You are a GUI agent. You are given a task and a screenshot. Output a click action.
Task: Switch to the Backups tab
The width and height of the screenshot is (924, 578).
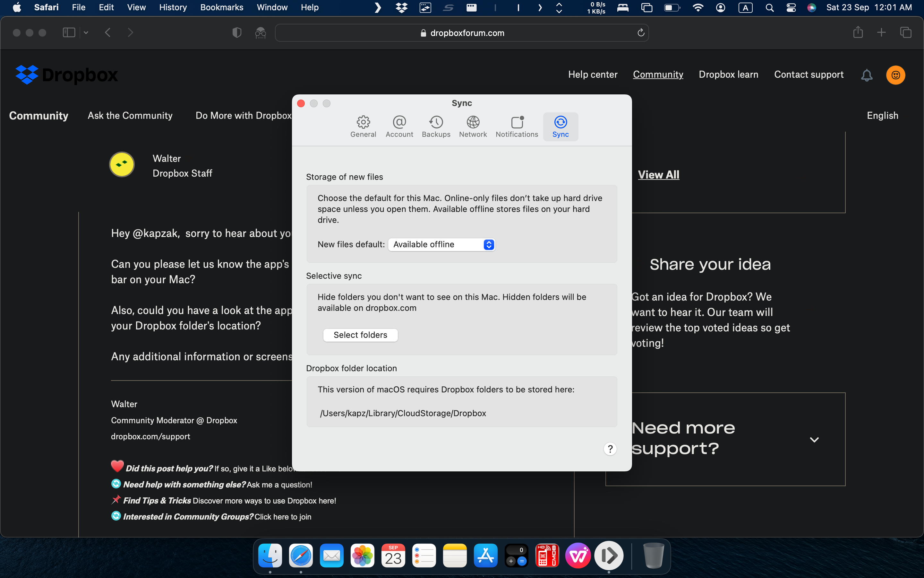pyautogui.click(x=436, y=127)
